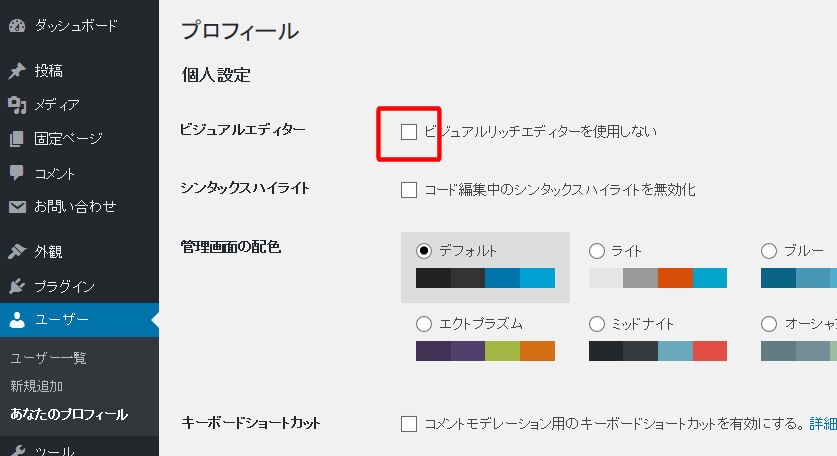The height and width of the screenshot is (456, 837).
Task: Check the disable syntax highlighting checkbox
Action: click(x=408, y=190)
